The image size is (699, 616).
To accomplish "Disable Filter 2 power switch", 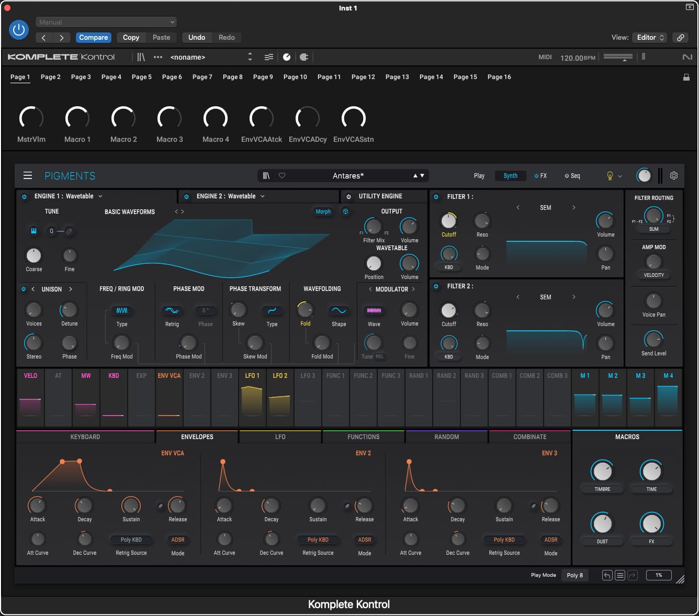I will (436, 286).
